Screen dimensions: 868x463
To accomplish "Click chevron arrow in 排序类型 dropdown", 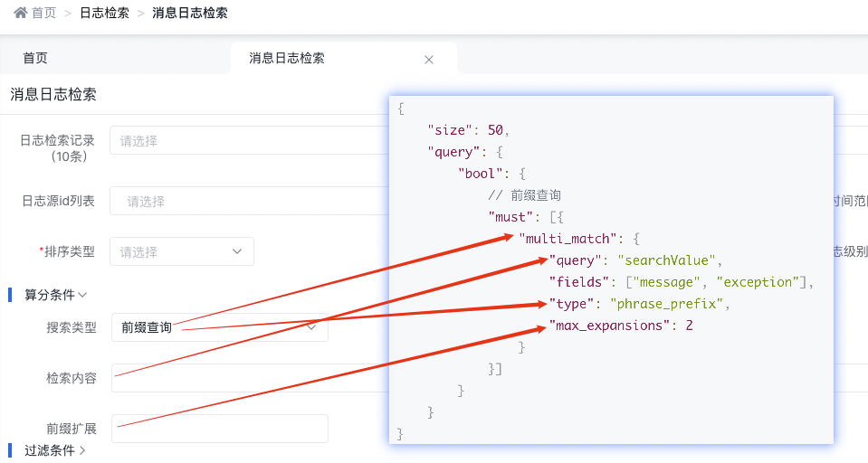I will [x=237, y=251].
